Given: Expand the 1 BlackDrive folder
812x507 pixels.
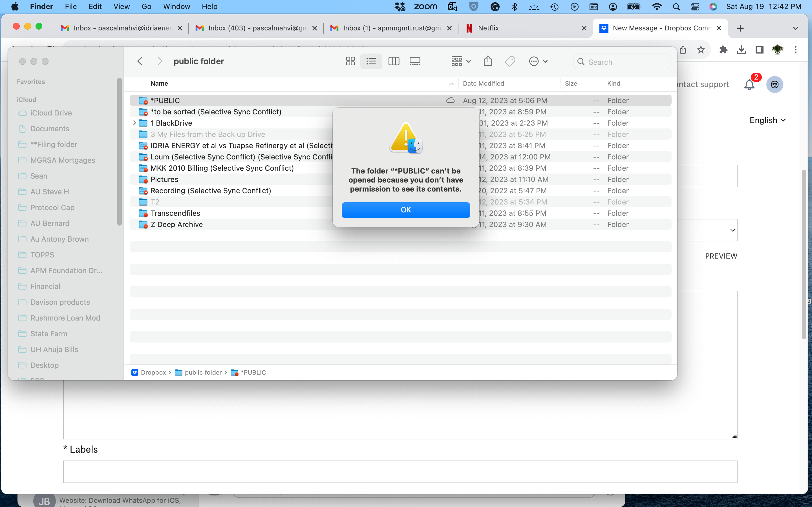Looking at the screenshot, I should coord(133,123).
